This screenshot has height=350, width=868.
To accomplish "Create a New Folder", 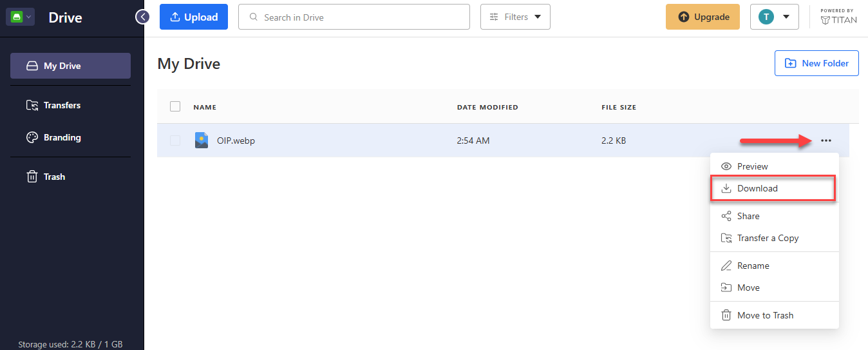I will coord(816,63).
